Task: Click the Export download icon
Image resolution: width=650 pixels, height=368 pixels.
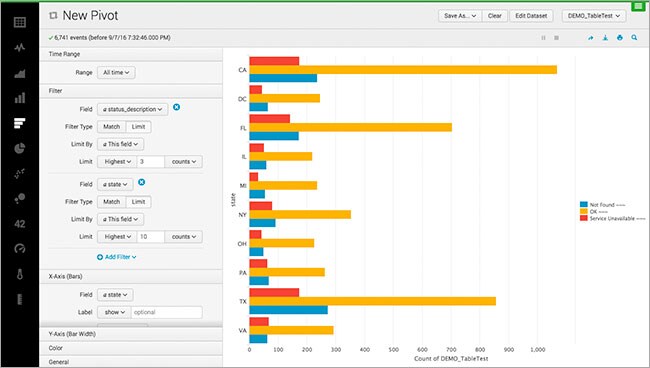Action: click(x=605, y=38)
